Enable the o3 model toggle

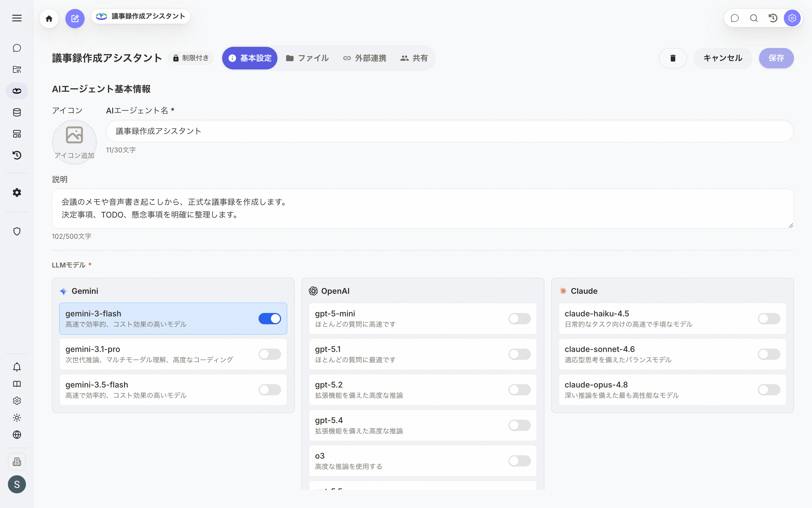pyautogui.click(x=519, y=461)
